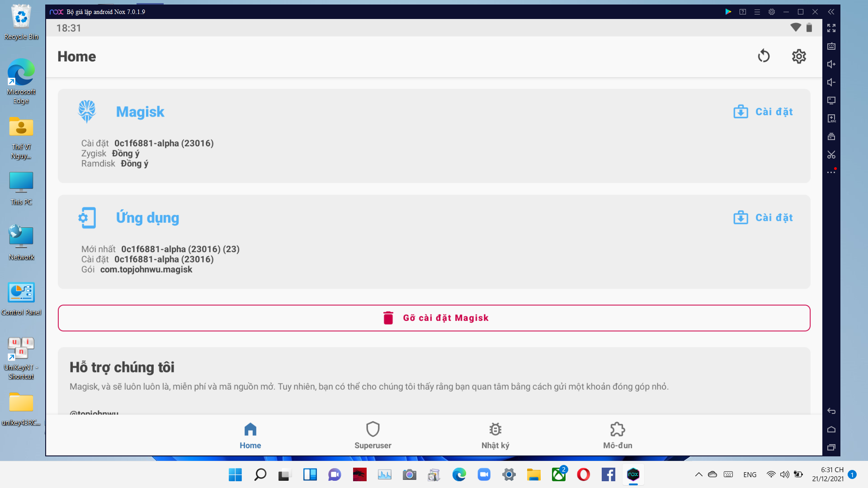Click the Magisk logo icon

pos(87,112)
